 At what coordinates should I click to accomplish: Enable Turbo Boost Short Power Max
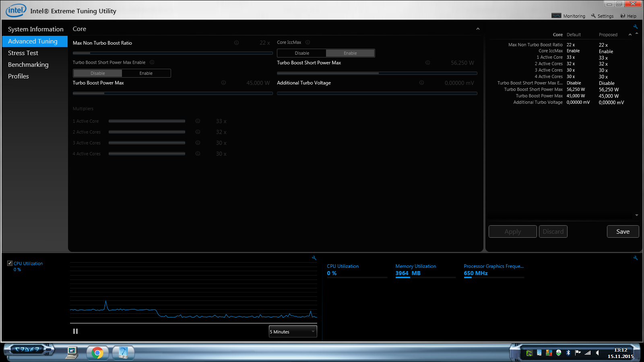pyautogui.click(x=146, y=73)
